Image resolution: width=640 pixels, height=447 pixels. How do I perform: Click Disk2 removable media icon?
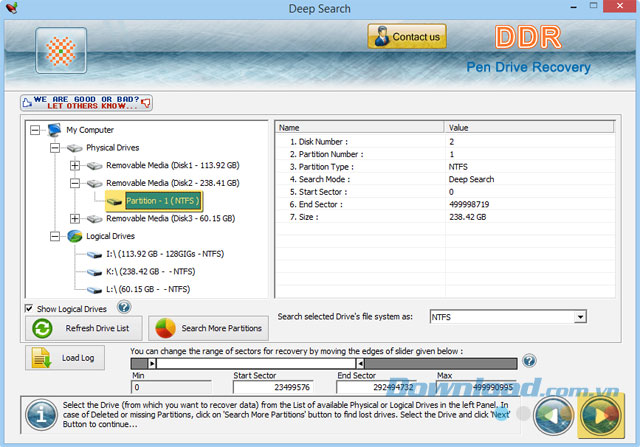point(95,183)
